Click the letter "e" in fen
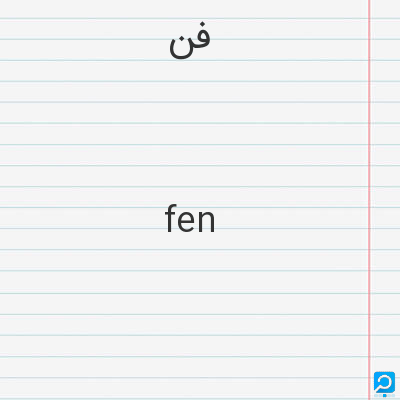 [x=187, y=221]
